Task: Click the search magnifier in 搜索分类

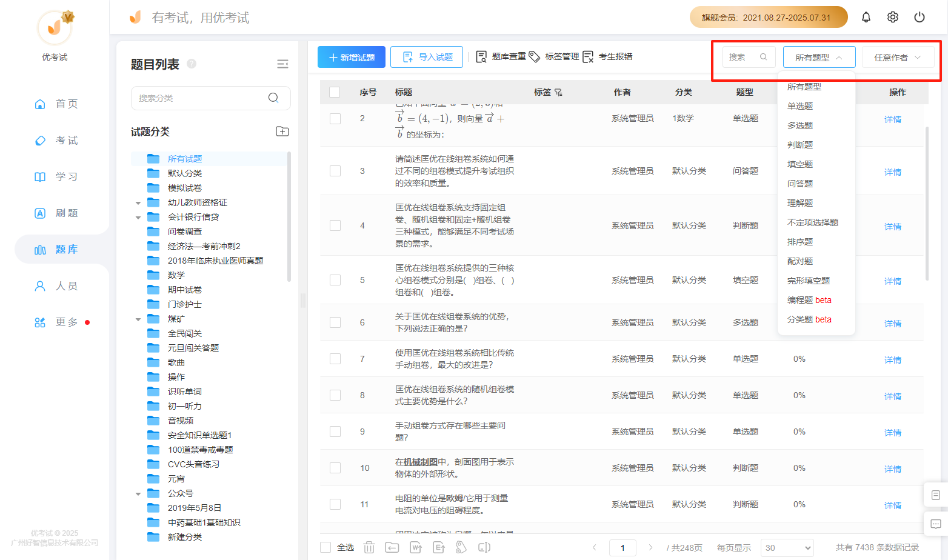Action: coord(273,98)
